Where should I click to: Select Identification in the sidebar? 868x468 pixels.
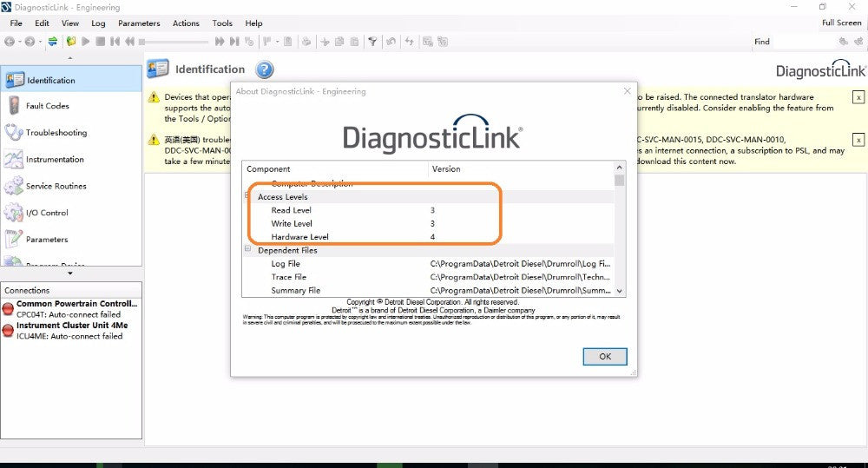click(x=71, y=80)
